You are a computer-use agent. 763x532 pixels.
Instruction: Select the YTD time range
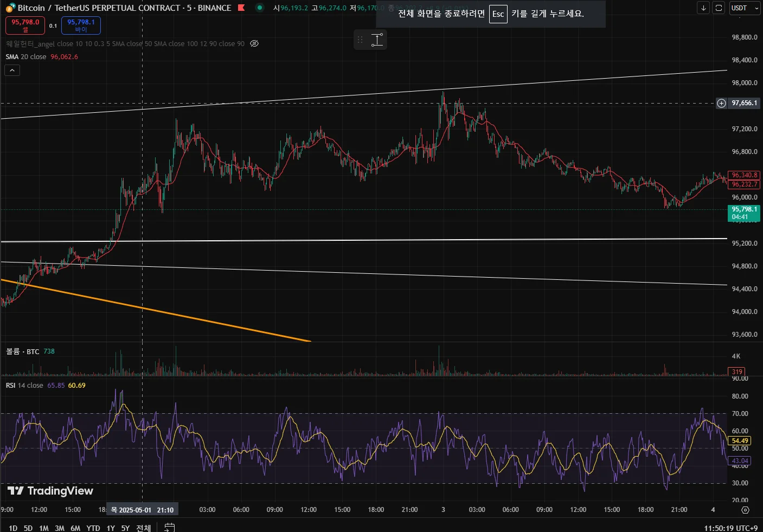click(93, 528)
